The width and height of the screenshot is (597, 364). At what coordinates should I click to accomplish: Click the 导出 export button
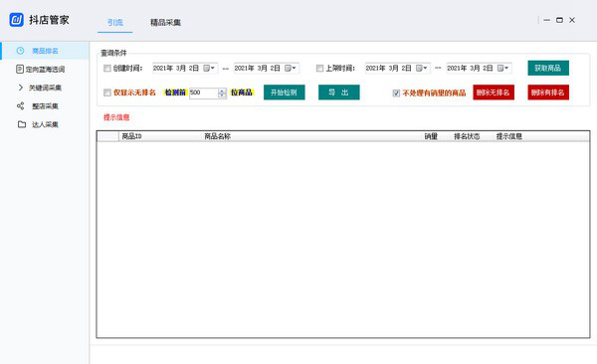[x=339, y=92]
